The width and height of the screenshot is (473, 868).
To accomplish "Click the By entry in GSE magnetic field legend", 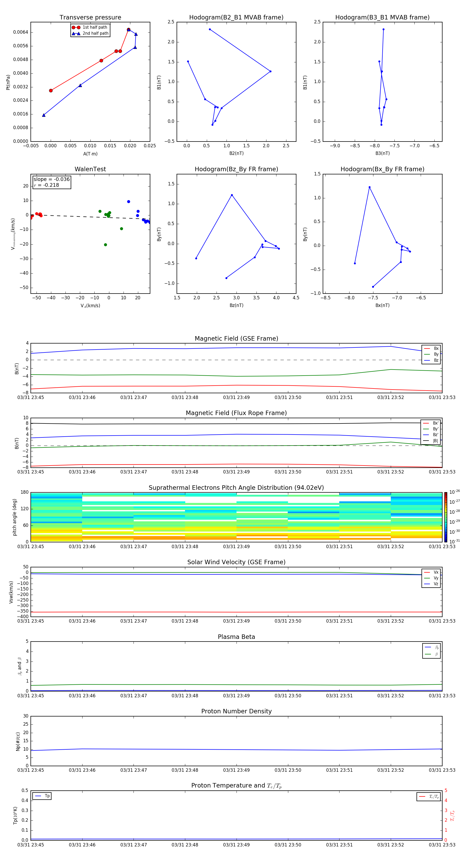I will point(431,354).
